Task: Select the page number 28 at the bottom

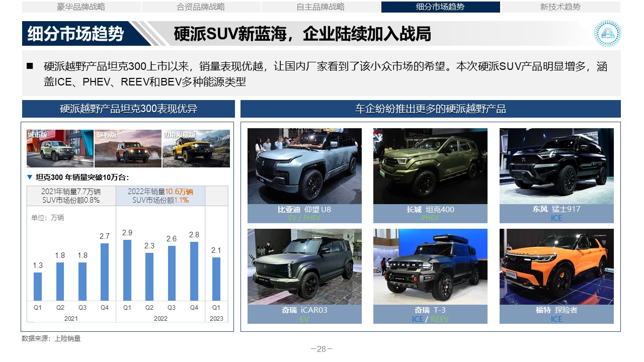Action: click(x=321, y=349)
